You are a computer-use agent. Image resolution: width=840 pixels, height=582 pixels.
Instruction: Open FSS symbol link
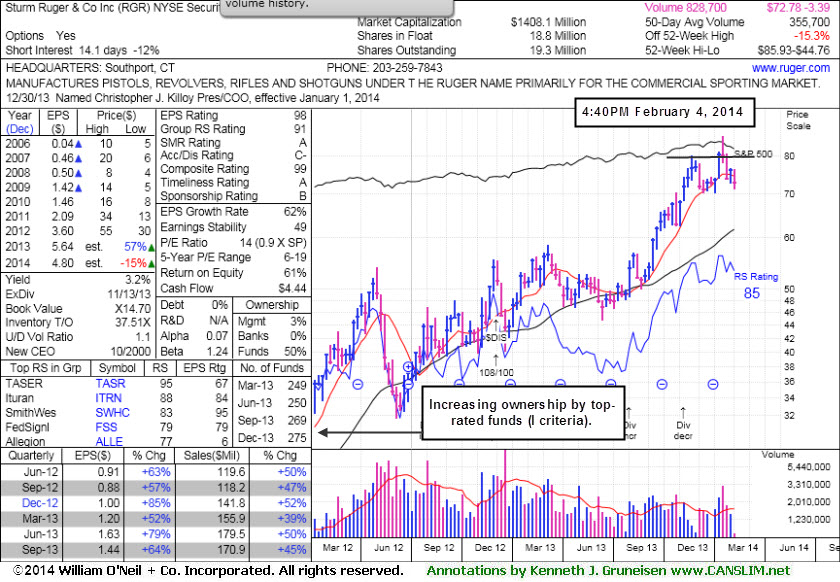click(x=106, y=427)
